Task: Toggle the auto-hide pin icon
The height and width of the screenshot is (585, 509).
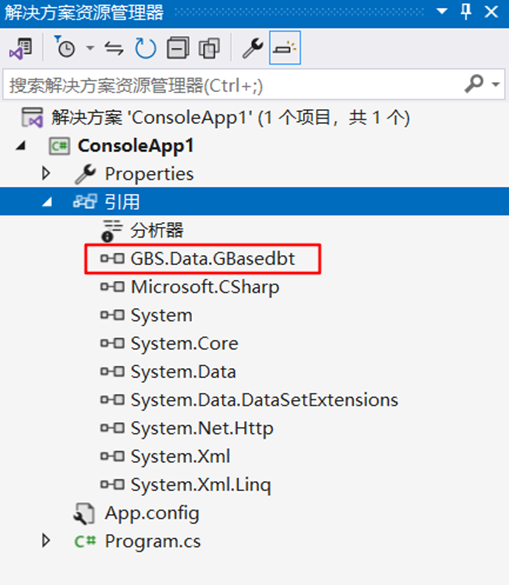Action: click(466, 12)
